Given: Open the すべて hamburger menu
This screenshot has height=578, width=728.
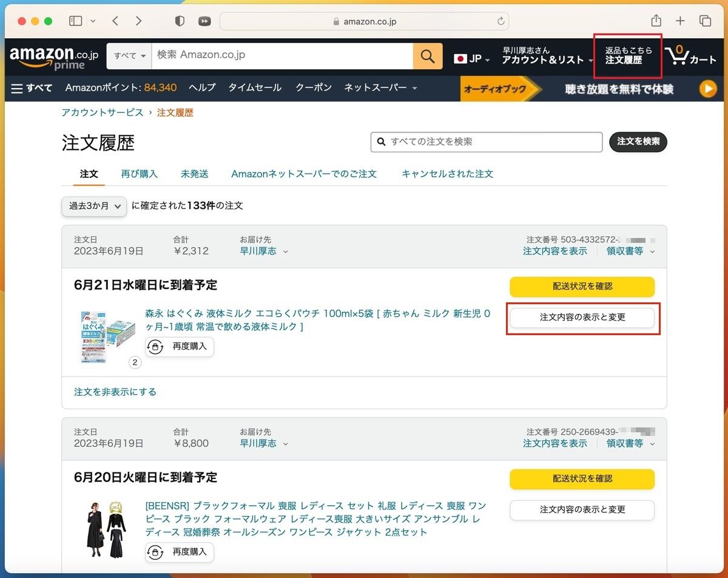Looking at the screenshot, I should (32, 88).
